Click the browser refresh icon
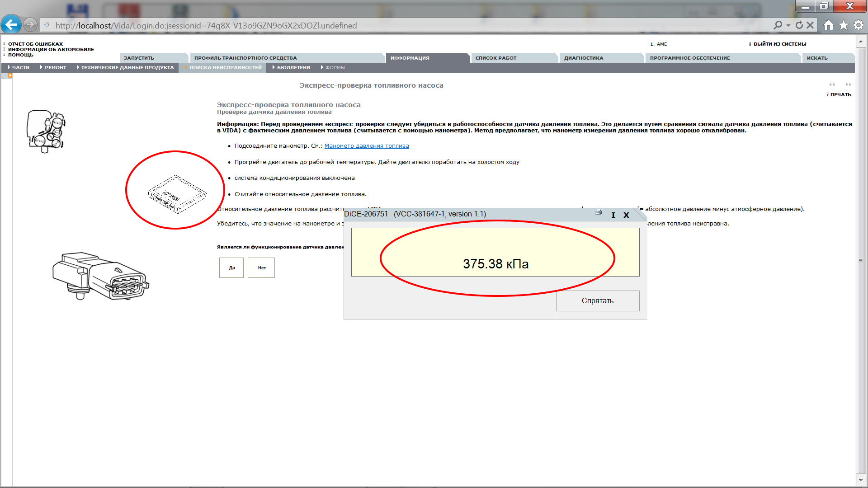The image size is (868, 488). coord(799,25)
